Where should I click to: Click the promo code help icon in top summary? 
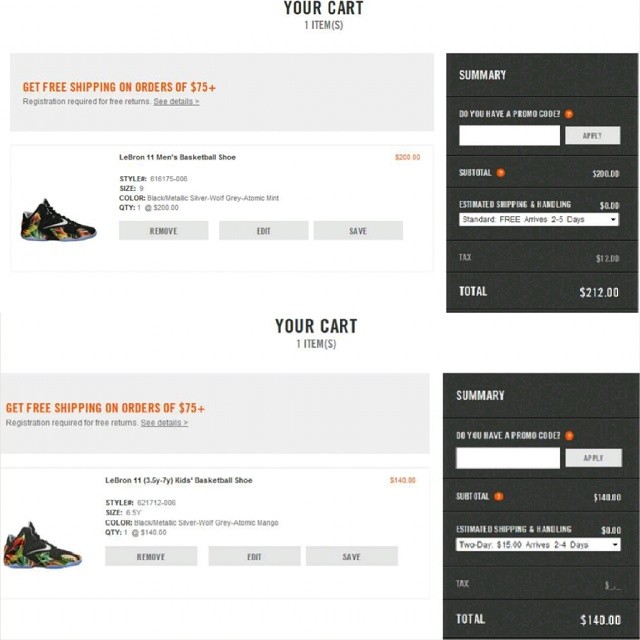(569, 114)
